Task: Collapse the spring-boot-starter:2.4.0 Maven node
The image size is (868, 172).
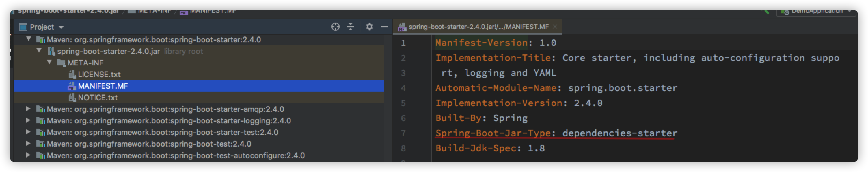Action: point(29,39)
